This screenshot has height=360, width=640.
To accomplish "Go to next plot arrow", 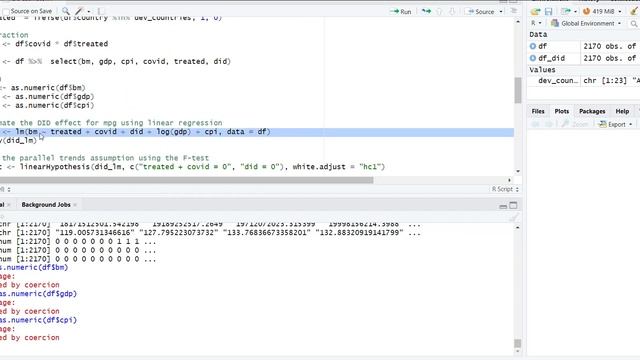I will [x=549, y=124].
